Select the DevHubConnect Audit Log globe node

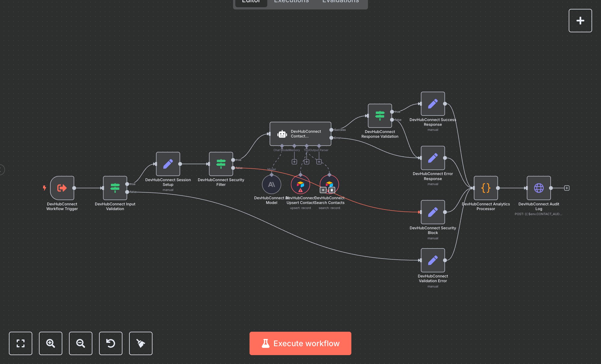pos(538,188)
